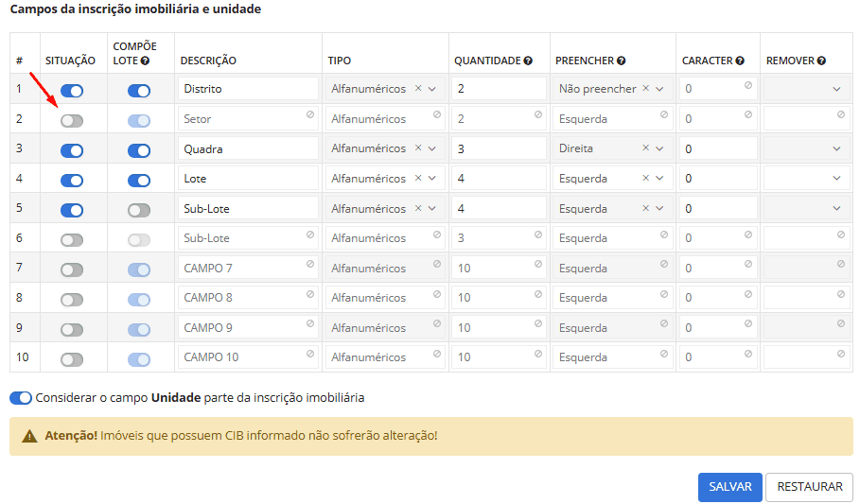This screenshot has height=504, width=860.
Task: Toggle Situação switch for row 5 Sub-Lote
Action: pyautogui.click(x=72, y=210)
